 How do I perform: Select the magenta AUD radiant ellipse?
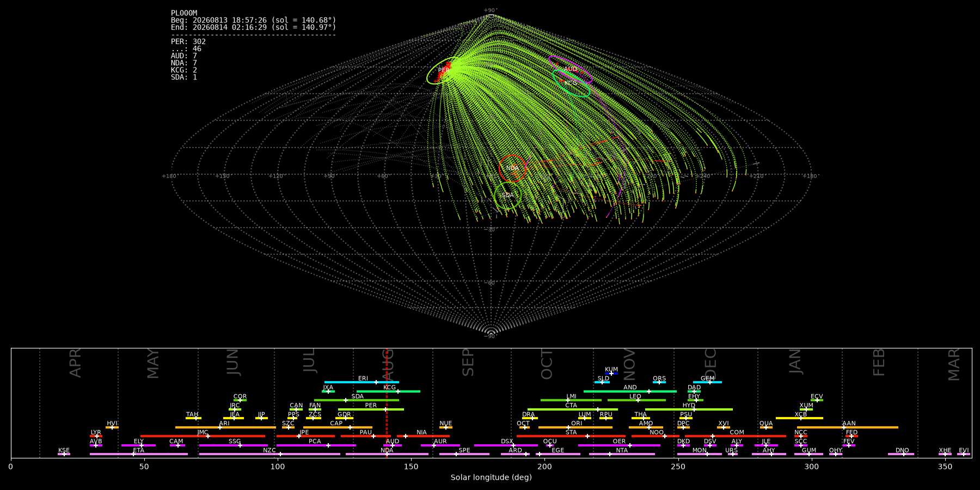(570, 70)
